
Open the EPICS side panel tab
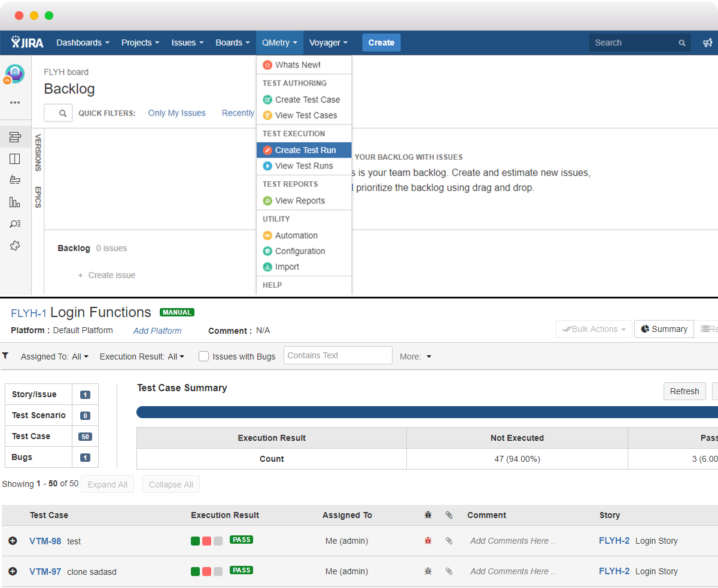38,197
